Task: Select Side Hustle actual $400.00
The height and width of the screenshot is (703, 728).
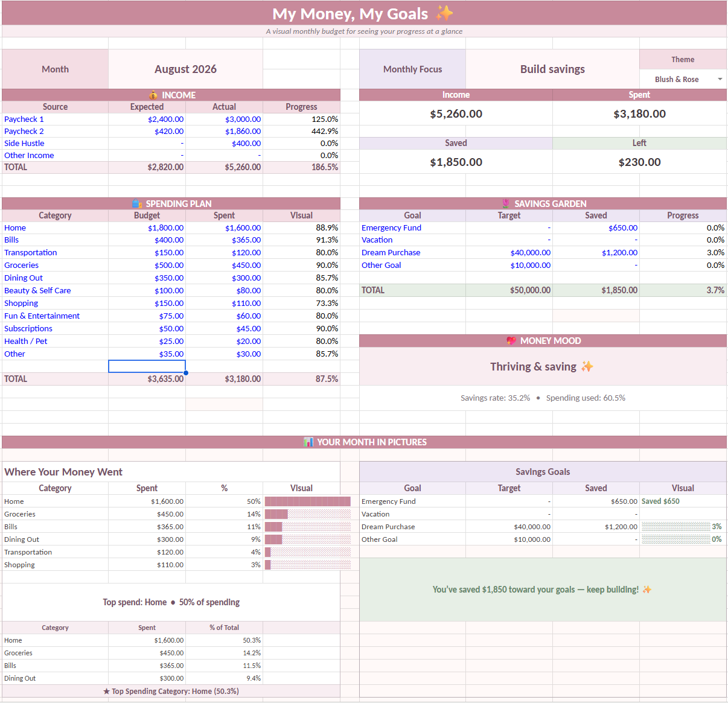Action: (x=224, y=143)
